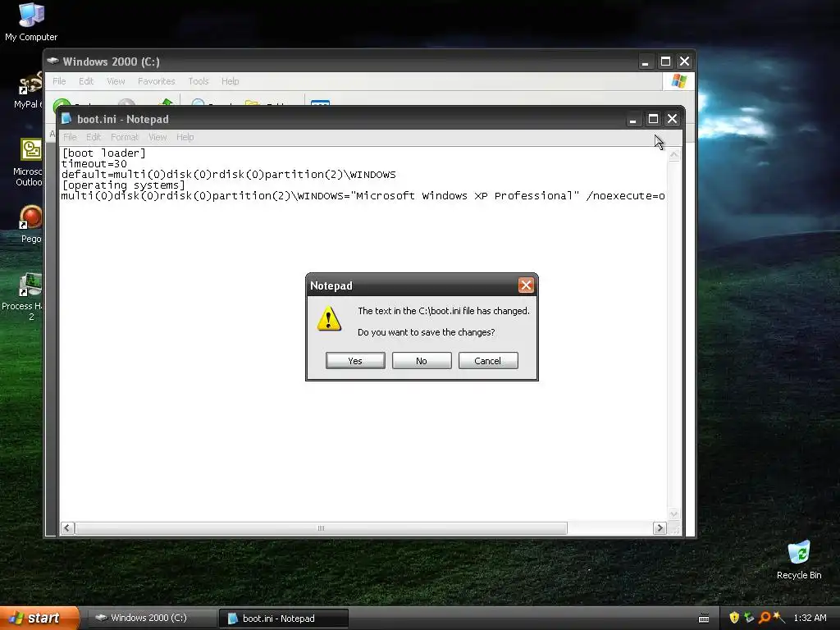Click the magic wand tray icon

pos(779,618)
